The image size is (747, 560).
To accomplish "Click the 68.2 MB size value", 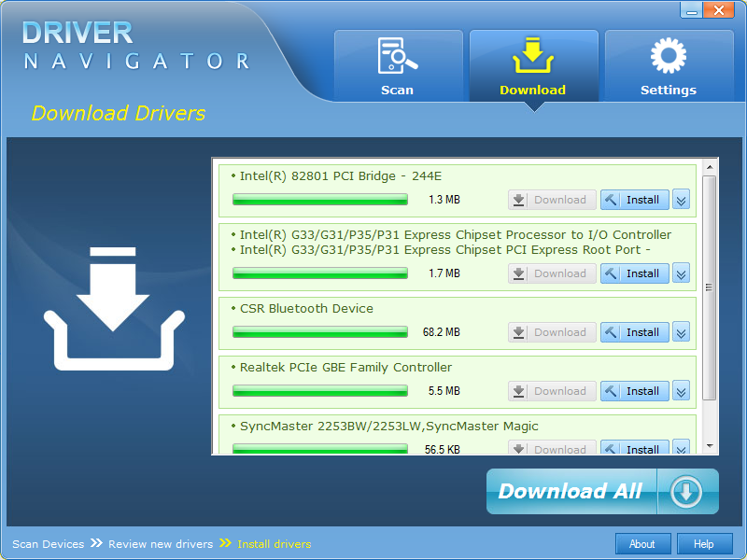I will pos(441,332).
